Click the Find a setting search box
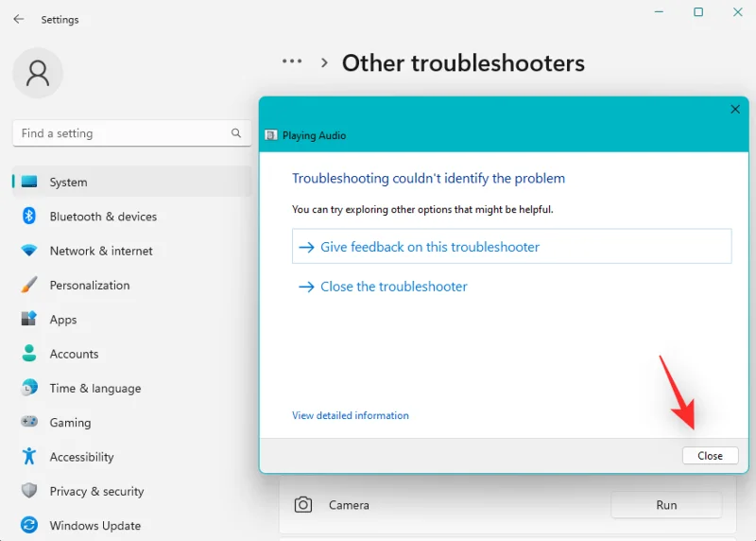The width and height of the screenshot is (756, 541). (x=123, y=133)
